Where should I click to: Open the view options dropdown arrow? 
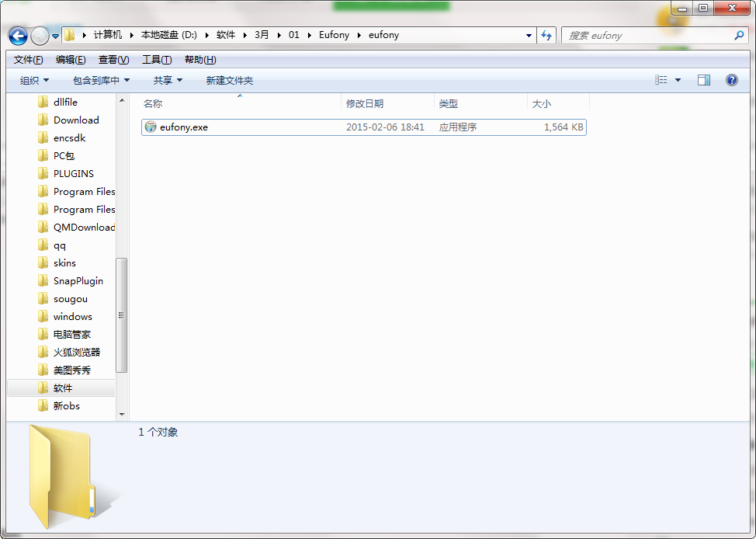tap(678, 80)
